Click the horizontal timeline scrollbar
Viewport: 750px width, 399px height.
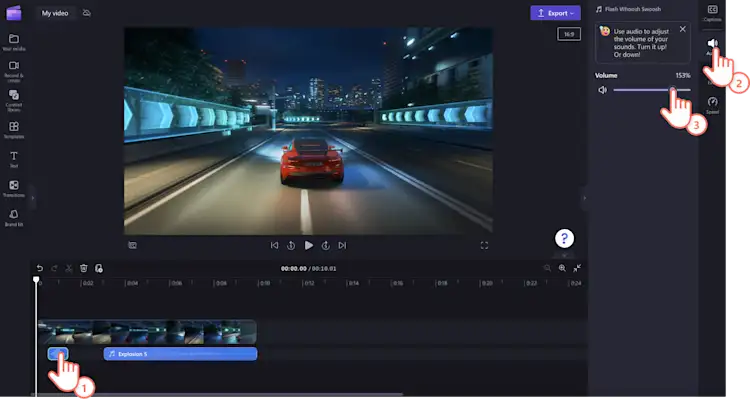218,395
